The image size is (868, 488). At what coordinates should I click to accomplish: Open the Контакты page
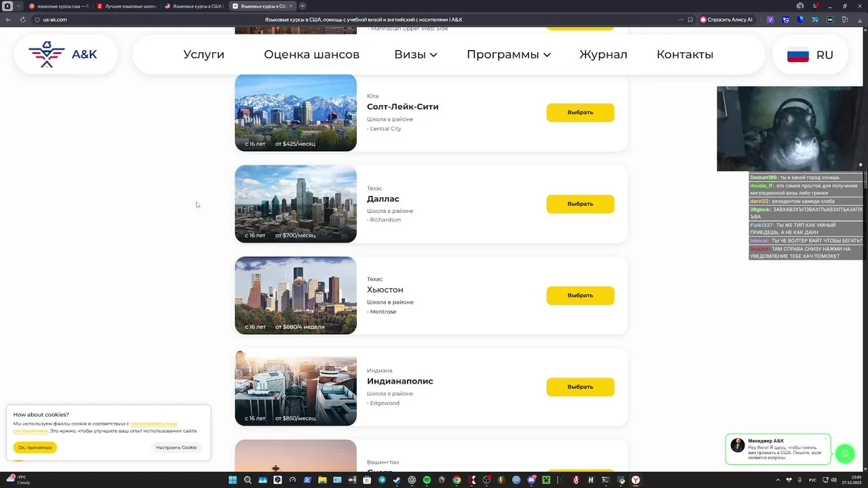pos(685,54)
